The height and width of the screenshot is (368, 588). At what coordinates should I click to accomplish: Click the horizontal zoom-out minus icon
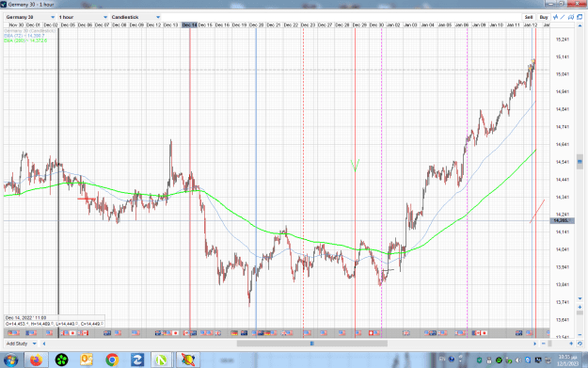[x=544, y=344]
